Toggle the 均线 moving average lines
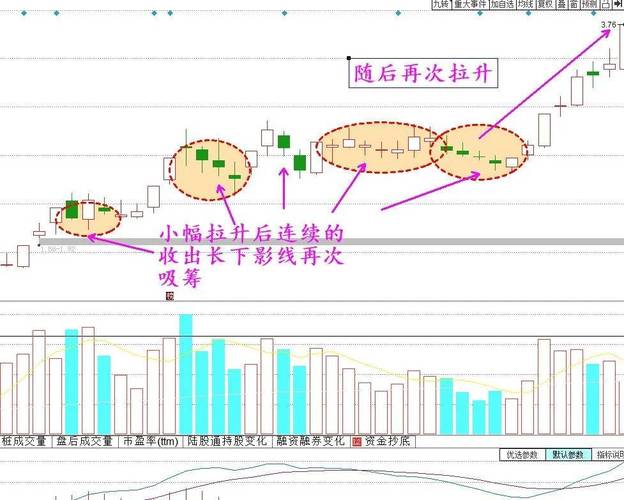624x500 pixels. (526, 5)
